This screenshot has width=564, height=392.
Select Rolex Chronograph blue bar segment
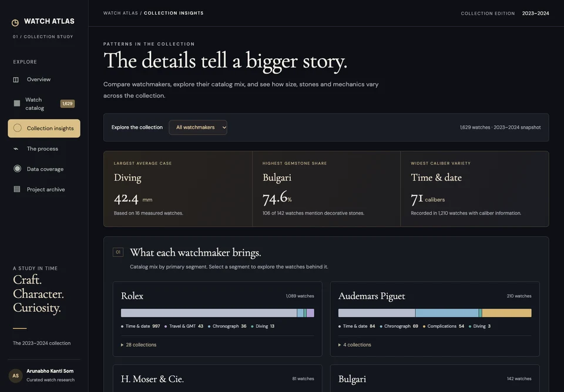click(x=300, y=313)
